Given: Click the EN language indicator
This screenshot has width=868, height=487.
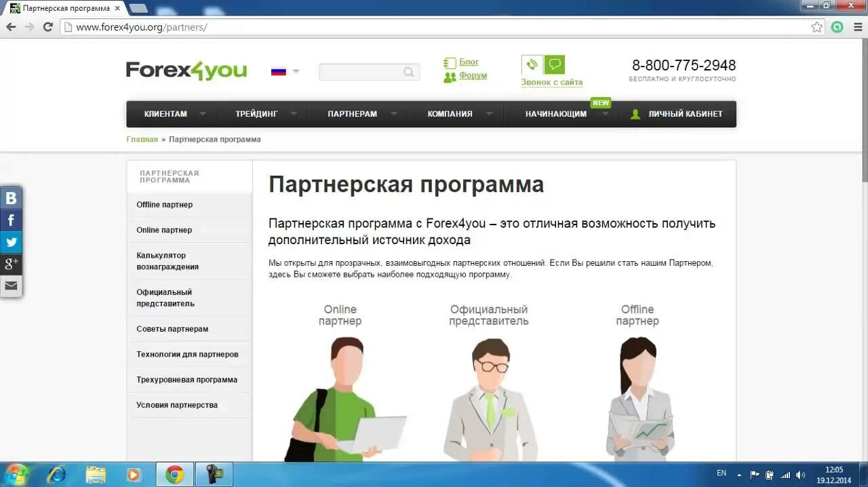Looking at the screenshot, I should coord(722,473).
